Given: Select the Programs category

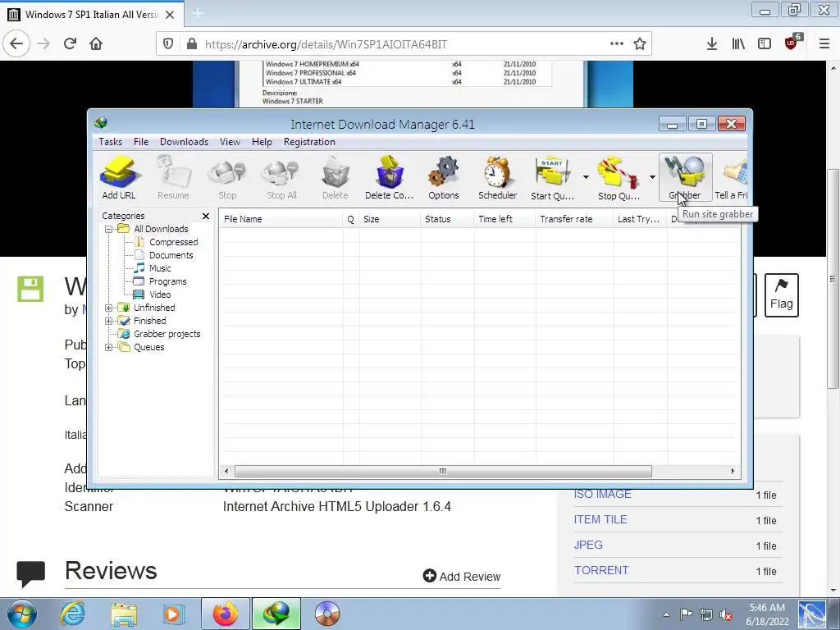Looking at the screenshot, I should [167, 281].
